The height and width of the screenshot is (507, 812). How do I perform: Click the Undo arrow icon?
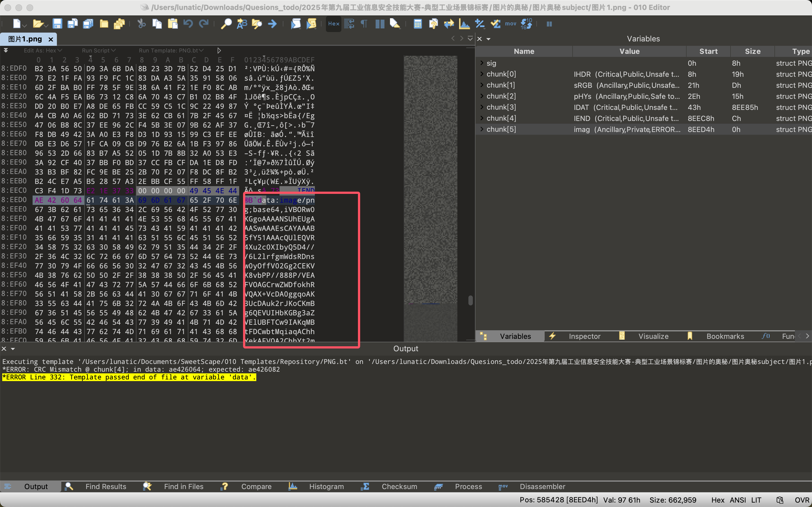tap(188, 24)
